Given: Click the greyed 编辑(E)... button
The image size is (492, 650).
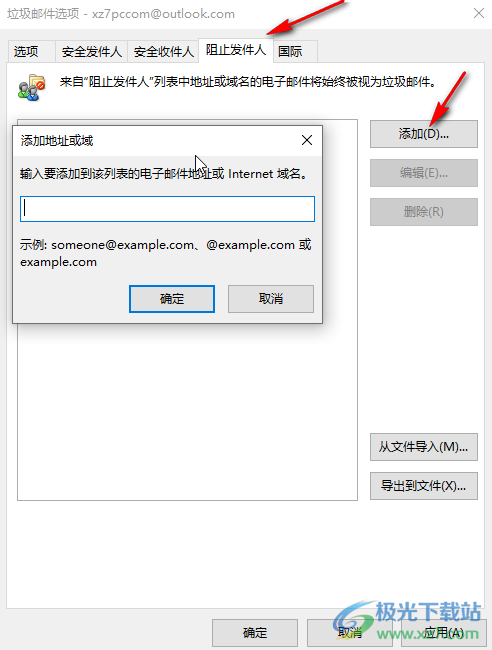Looking at the screenshot, I should pyautogui.click(x=424, y=173).
